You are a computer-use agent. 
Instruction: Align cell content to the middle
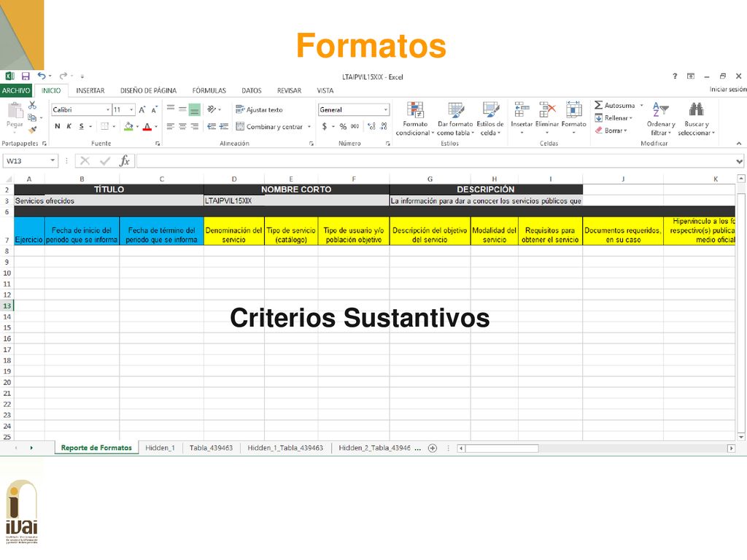[182, 109]
